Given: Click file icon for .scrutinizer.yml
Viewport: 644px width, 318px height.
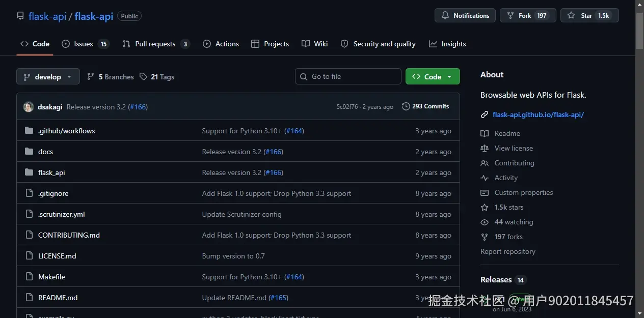Looking at the screenshot, I should pos(29,214).
